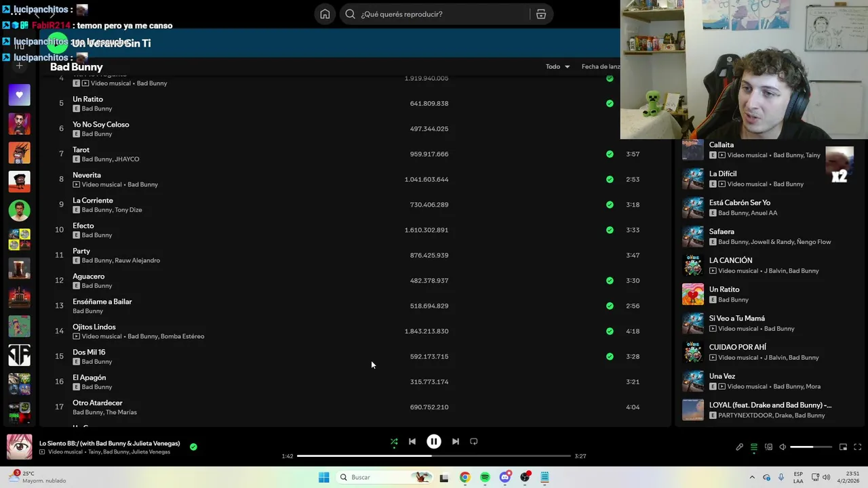Seek on the song progress bar
The height and width of the screenshot is (488, 868).
[x=434, y=456]
